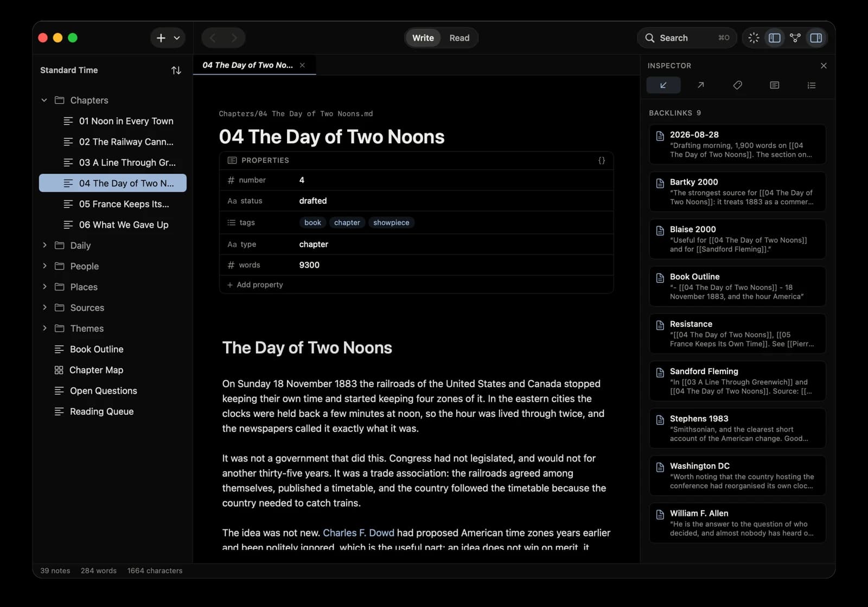Image resolution: width=868 pixels, height=607 pixels.
Task: Click Add property
Action: tap(255, 284)
